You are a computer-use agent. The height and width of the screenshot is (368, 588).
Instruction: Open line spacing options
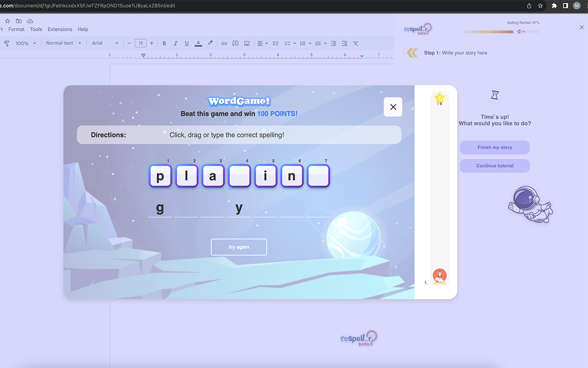[x=275, y=43]
